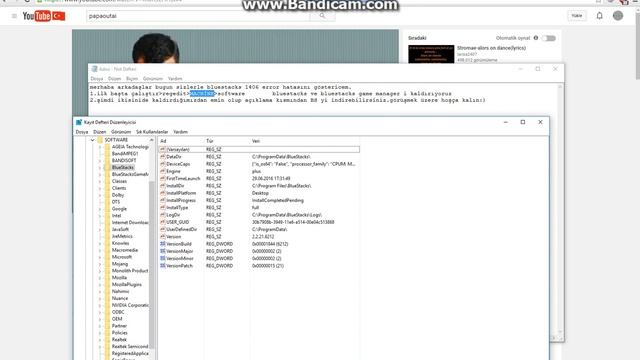
Task: Click the YouTube search magnifier button
Action: coord(322,16)
